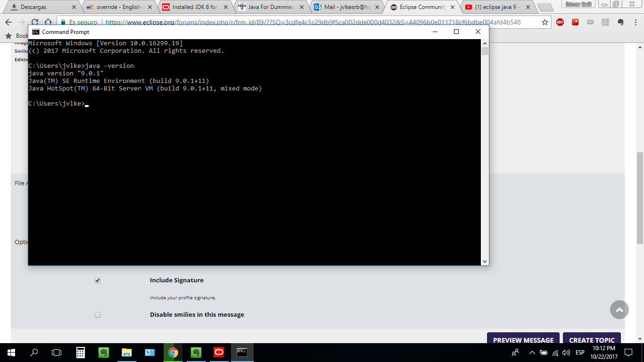
Task: Click 'Microsoft Windows [Version 10.0.16299.19]' line
Action: (x=106, y=43)
